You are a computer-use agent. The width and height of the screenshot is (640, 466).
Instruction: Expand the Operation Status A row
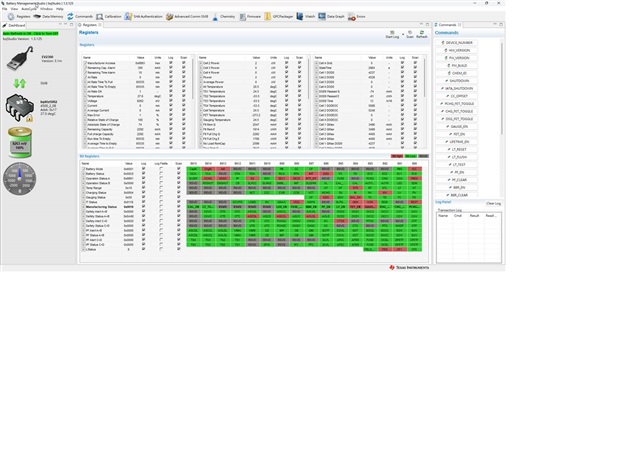pos(84,178)
